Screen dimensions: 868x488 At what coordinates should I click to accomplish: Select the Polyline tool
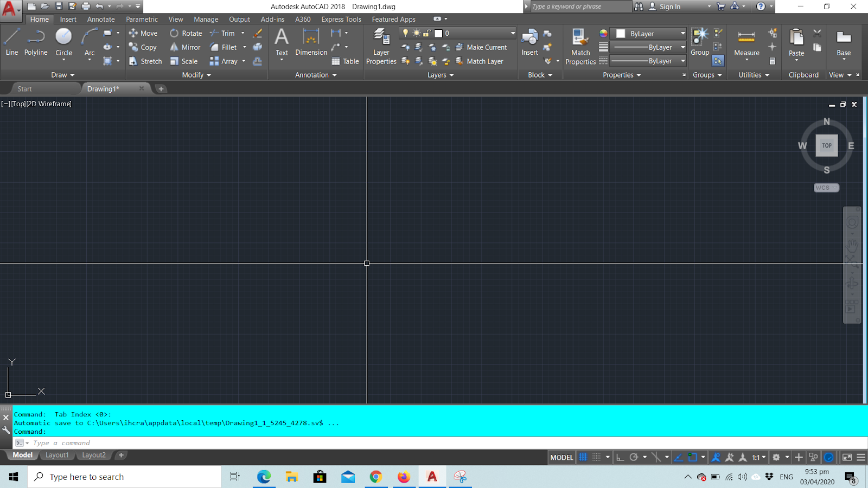[36, 42]
